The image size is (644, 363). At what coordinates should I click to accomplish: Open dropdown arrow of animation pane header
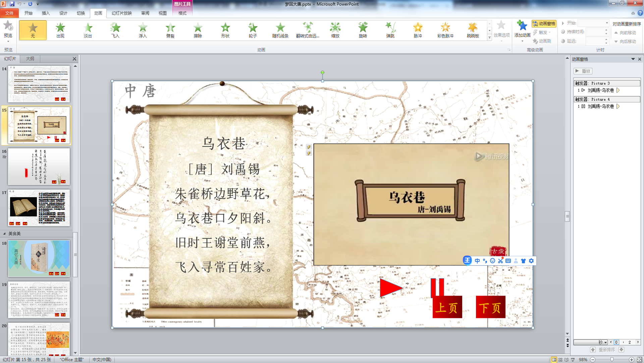pos(633,59)
